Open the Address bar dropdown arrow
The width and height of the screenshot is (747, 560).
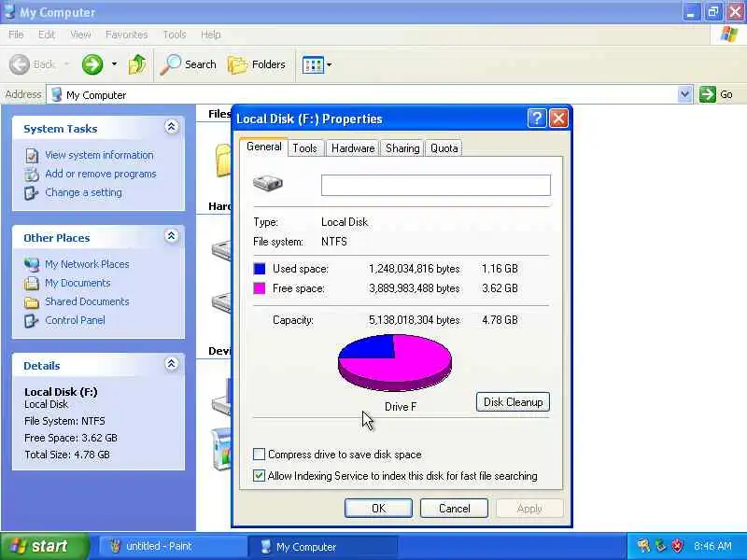684,94
